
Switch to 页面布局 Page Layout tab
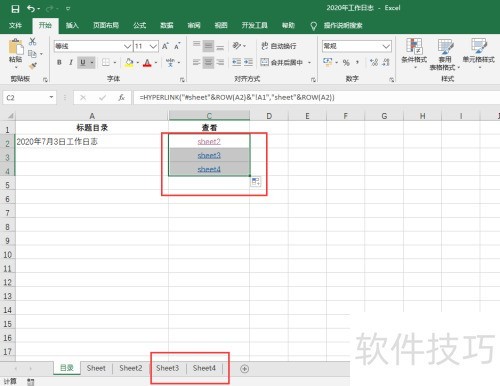coord(106,25)
